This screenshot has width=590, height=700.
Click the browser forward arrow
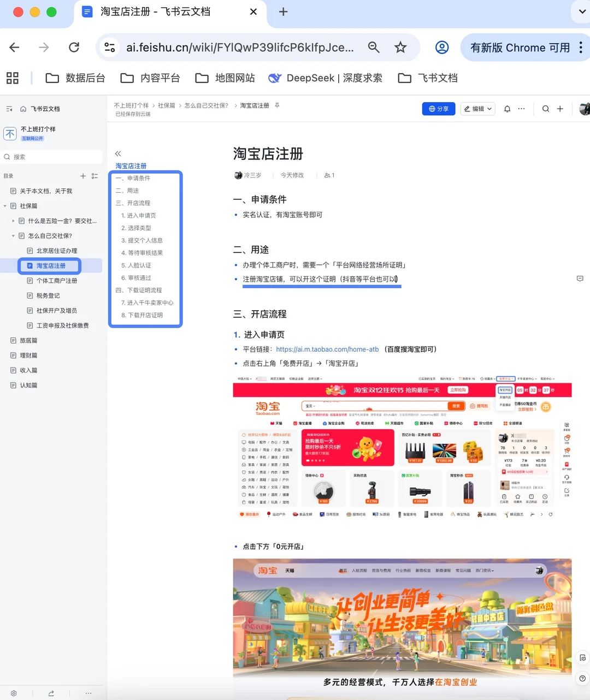point(44,48)
